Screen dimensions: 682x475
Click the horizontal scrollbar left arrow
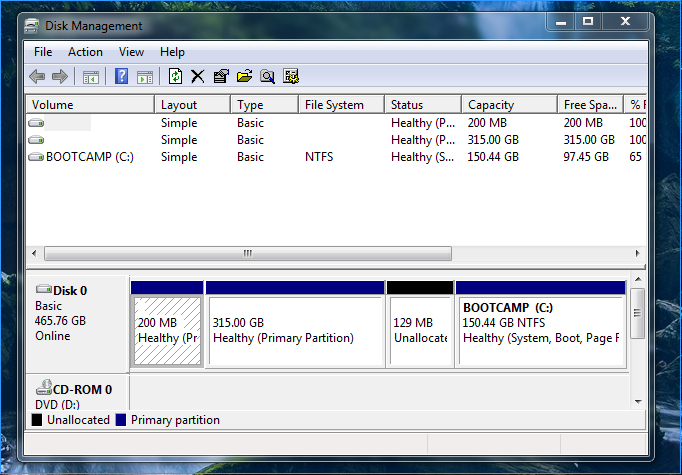click(34, 253)
